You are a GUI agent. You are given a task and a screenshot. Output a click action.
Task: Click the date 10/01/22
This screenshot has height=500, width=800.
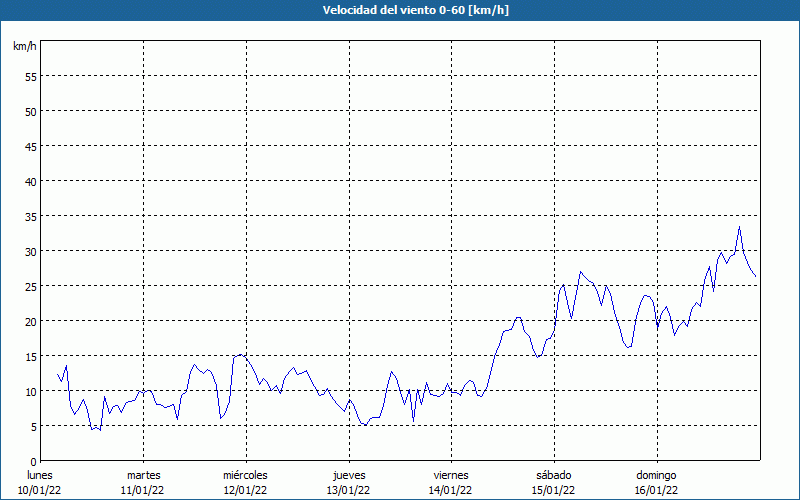pyautogui.click(x=40, y=490)
